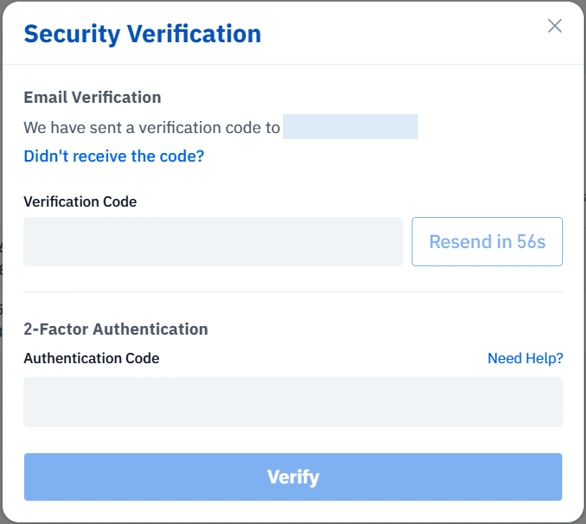The image size is (586, 524).
Task: Click the separator line below the dialog title
Action: pos(293,64)
